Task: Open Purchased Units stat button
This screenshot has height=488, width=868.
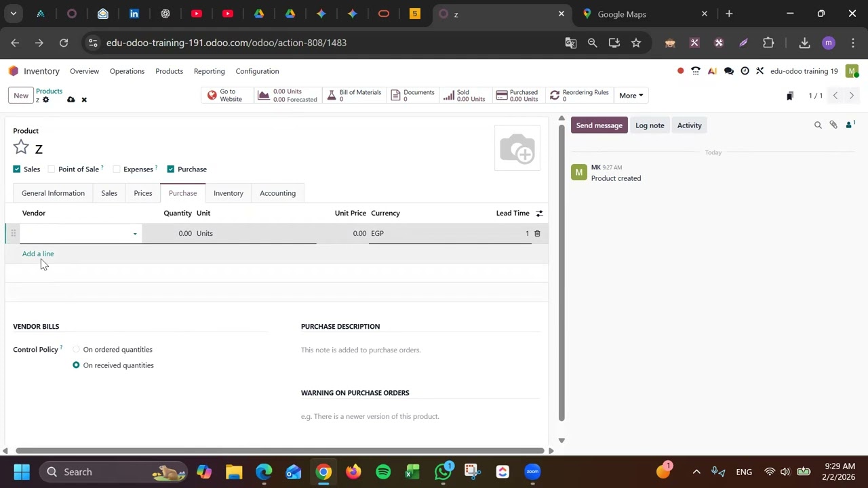Action: (x=517, y=96)
